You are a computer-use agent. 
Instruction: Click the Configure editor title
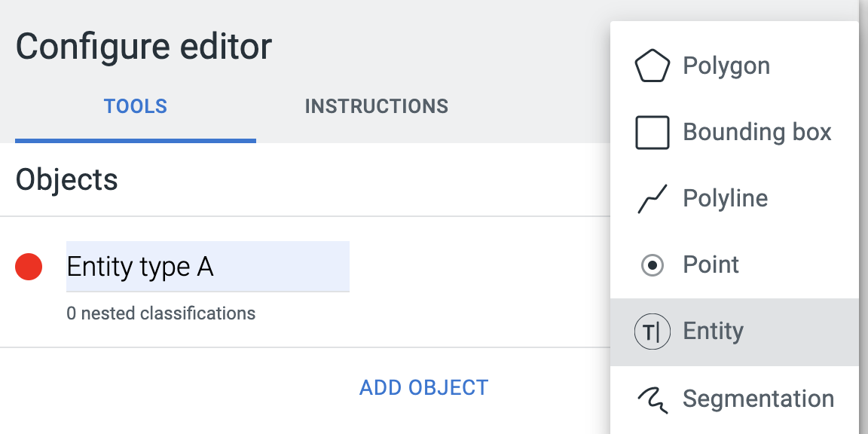[x=144, y=47]
